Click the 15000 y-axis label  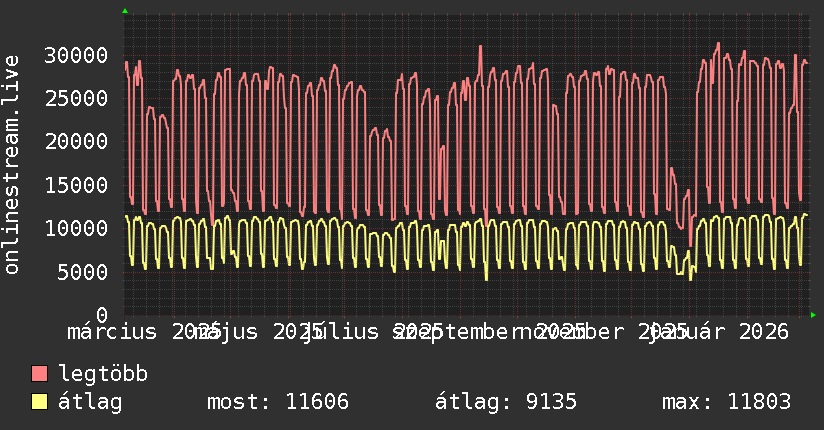pyautogui.click(x=76, y=185)
